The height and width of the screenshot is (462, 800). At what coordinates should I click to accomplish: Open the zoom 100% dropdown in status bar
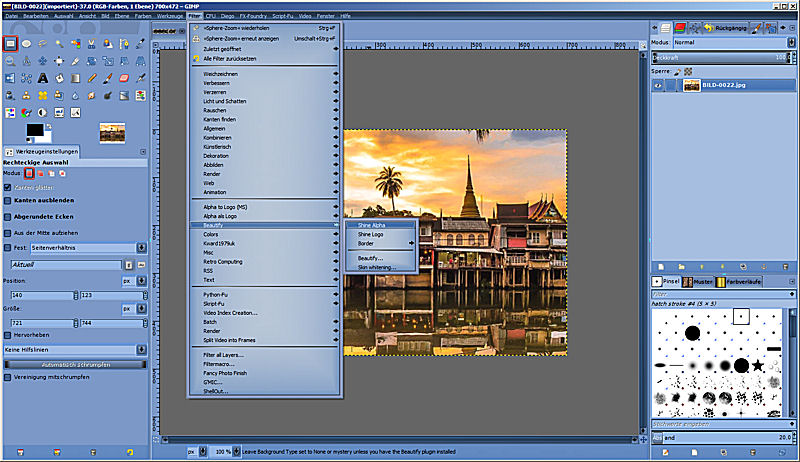(x=236, y=451)
